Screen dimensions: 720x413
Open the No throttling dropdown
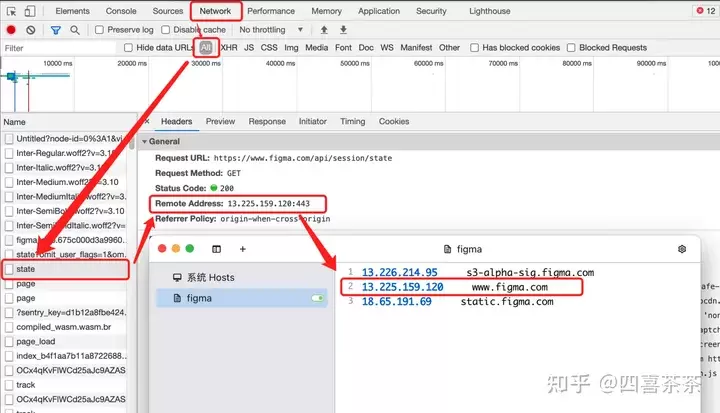tap(271, 30)
